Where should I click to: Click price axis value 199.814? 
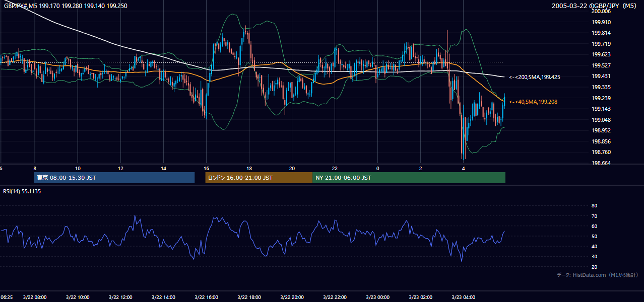(x=601, y=33)
